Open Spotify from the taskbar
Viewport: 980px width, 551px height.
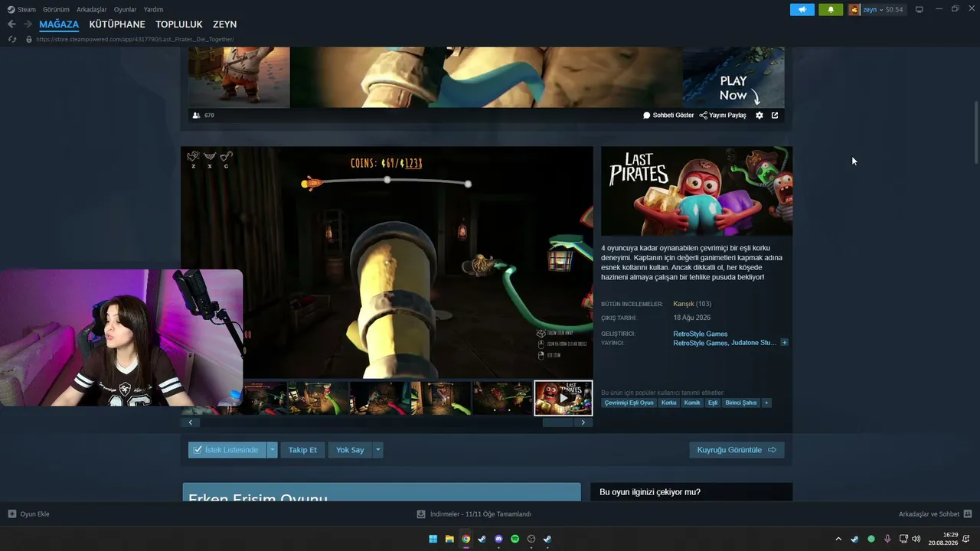[x=514, y=539]
